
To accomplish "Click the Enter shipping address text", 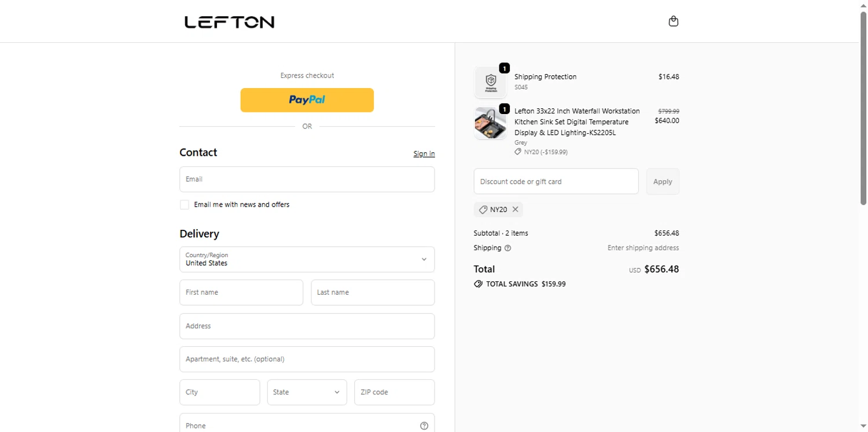I will tap(643, 248).
